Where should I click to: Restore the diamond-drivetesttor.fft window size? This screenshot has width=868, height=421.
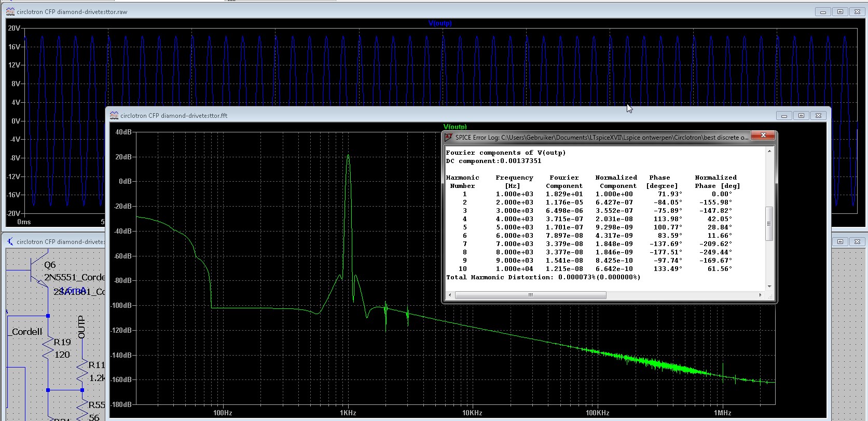pos(801,116)
